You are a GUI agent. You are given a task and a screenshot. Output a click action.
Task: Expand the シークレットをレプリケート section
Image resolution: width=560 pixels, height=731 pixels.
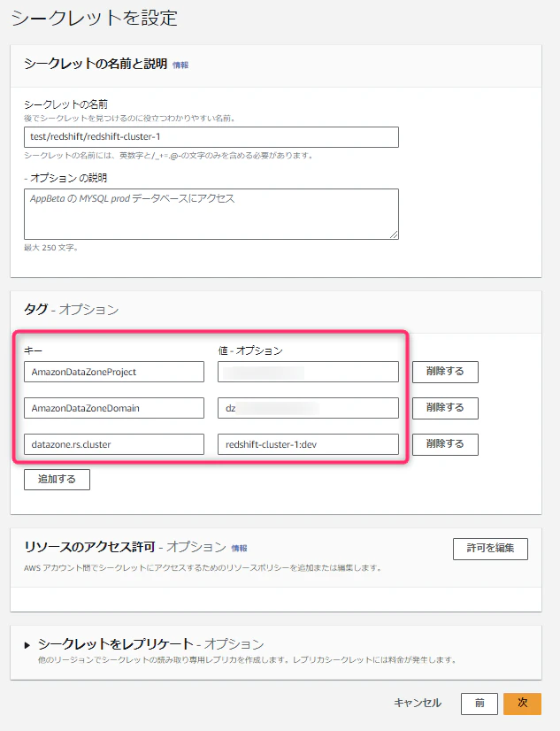(27, 645)
